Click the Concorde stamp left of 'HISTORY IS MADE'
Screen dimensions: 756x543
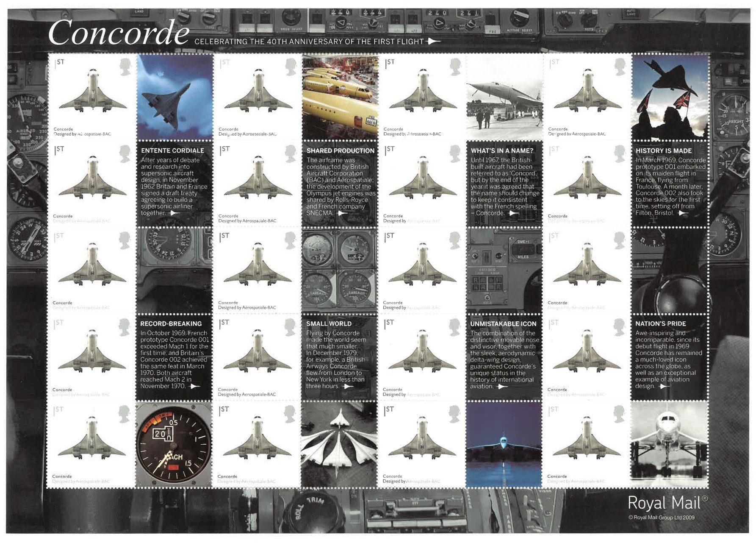[x=587, y=184]
